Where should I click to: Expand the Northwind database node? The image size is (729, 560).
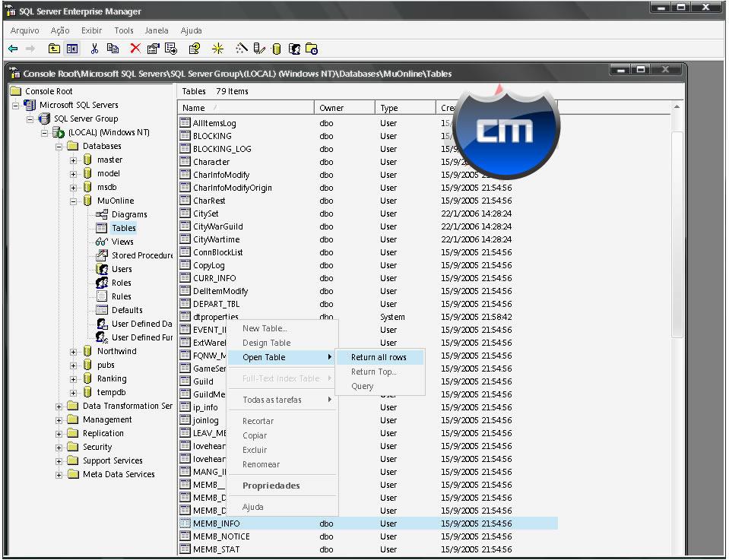(73, 352)
